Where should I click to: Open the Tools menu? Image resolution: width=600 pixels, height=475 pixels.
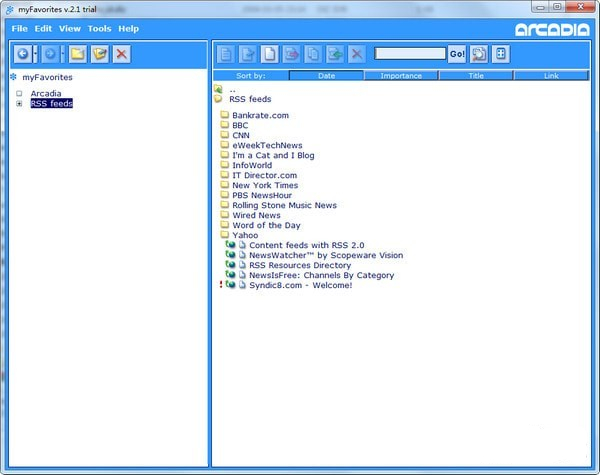click(99, 29)
